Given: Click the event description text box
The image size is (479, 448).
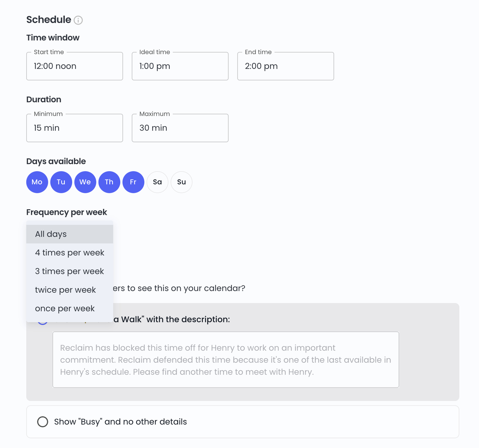Looking at the screenshot, I should (226, 360).
